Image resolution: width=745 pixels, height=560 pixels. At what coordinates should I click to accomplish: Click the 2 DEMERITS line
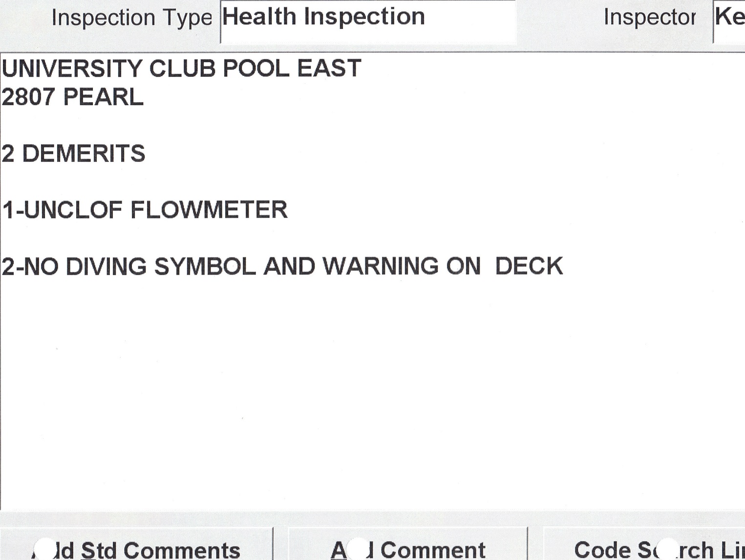73,154
